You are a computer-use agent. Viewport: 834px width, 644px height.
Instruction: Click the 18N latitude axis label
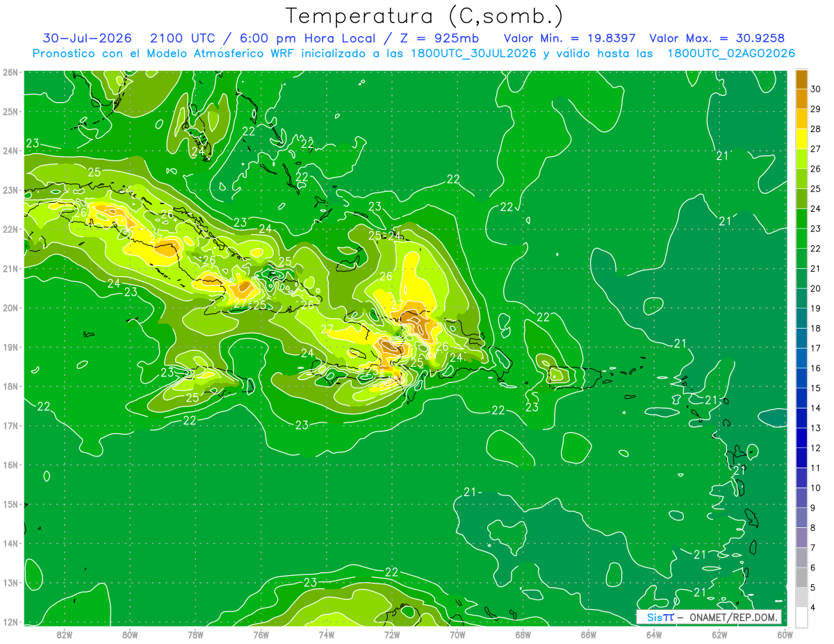tap(11, 386)
